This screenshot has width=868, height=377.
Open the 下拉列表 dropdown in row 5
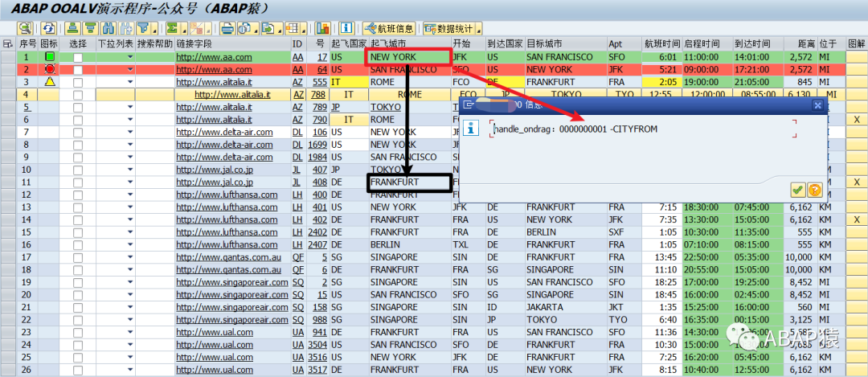pos(130,107)
